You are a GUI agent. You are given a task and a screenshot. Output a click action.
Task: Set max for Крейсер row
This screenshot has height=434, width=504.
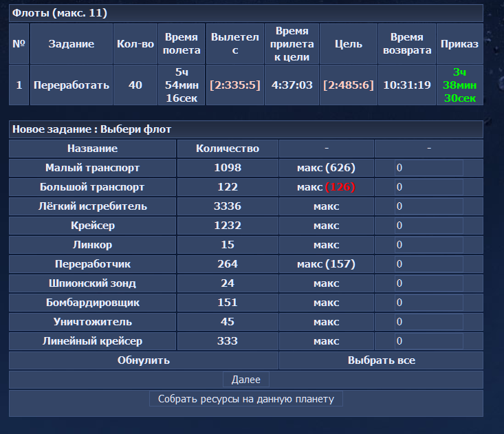click(x=326, y=226)
